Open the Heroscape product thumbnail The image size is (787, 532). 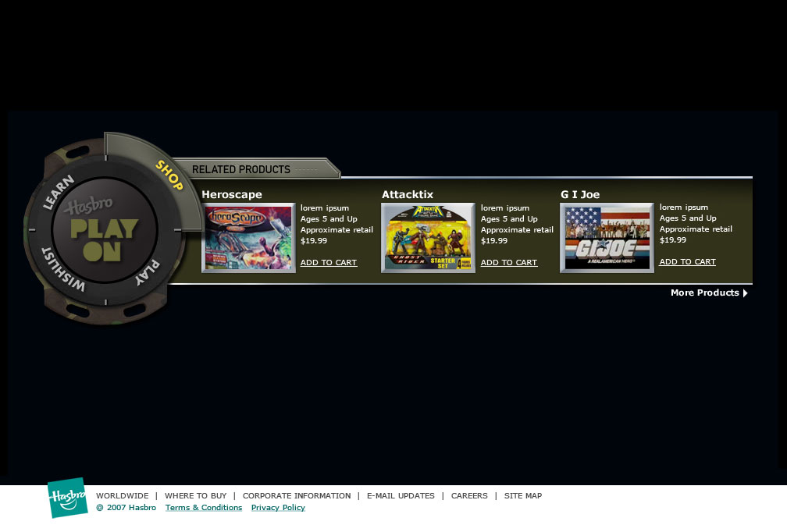click(248, 238)
